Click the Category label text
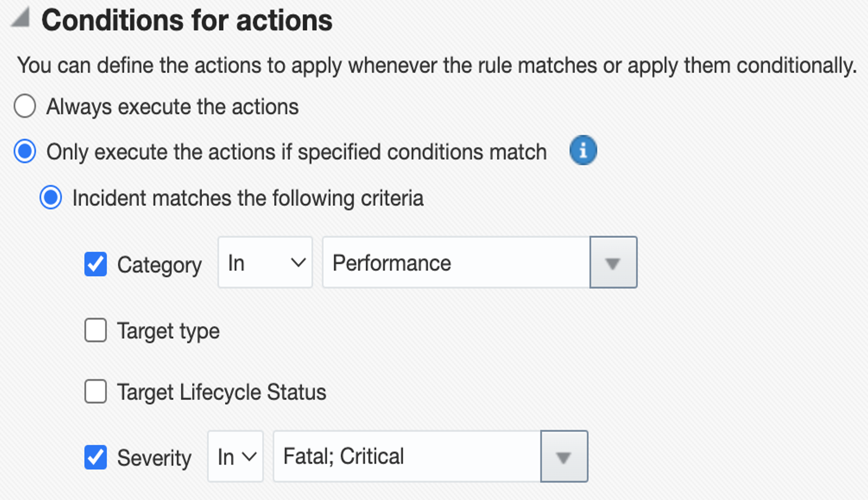 click(x=159, y=265)
